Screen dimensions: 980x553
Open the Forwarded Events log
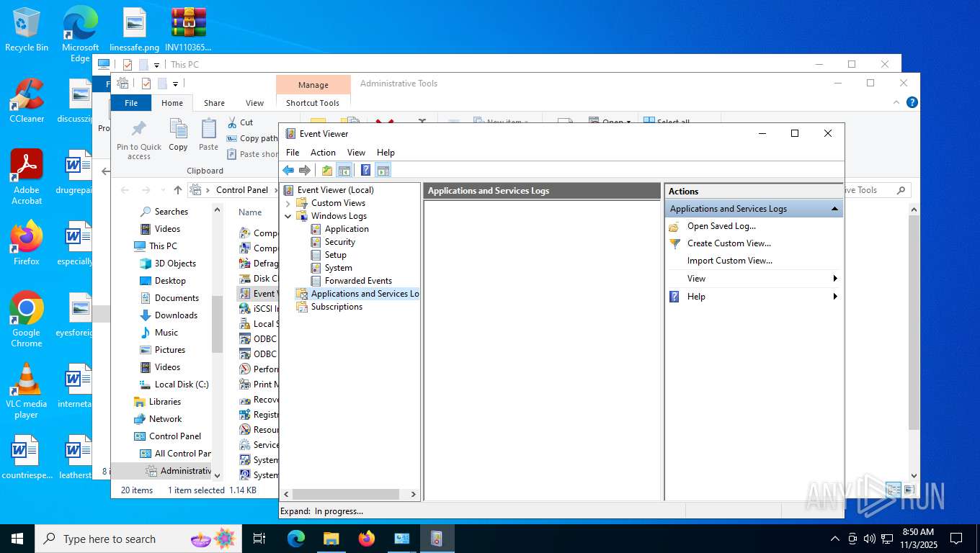point(358,281)
